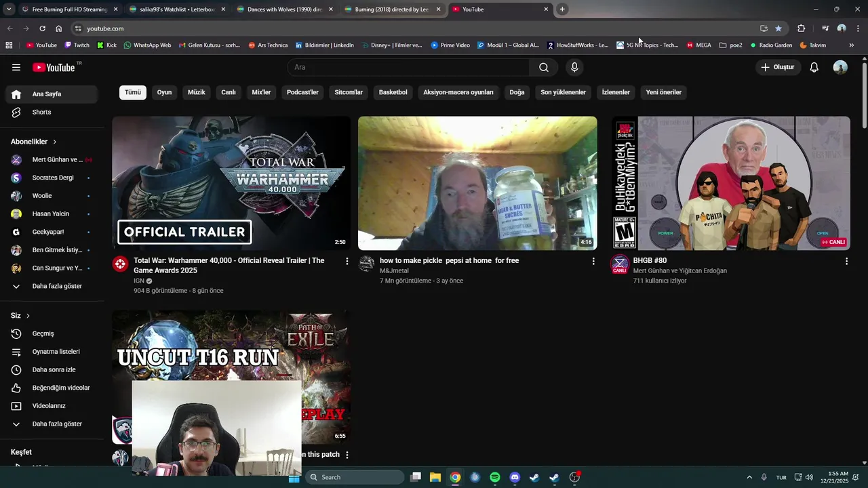This screenshot has width=868, height=488.
Task: Open File Explorer from the taskbar
Action: point(435,477)
